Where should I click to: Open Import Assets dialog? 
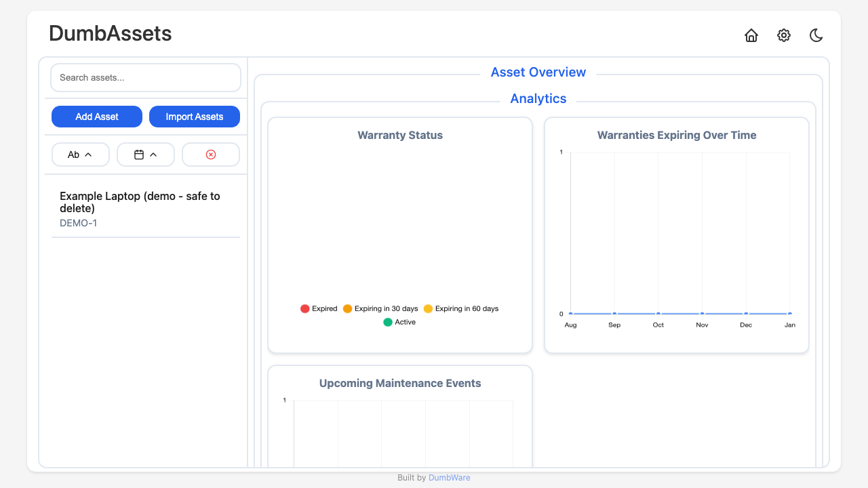click(x=195, y=117)
